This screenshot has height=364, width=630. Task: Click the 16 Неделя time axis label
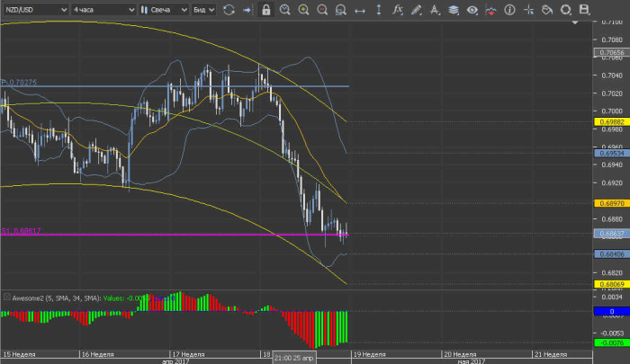pos(97,354)
